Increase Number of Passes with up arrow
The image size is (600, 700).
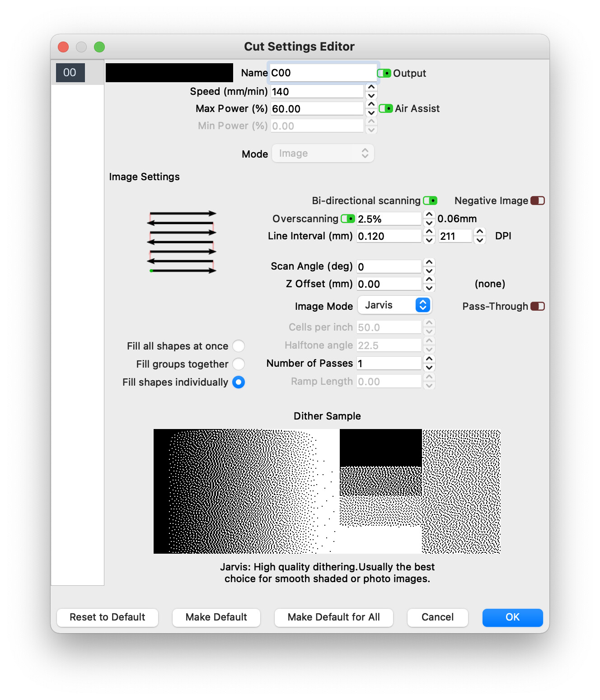click(429, 359)
